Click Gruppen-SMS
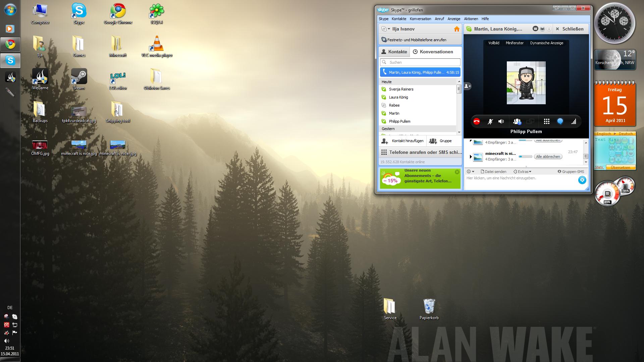The image size is (644, 362). [571, 172]
